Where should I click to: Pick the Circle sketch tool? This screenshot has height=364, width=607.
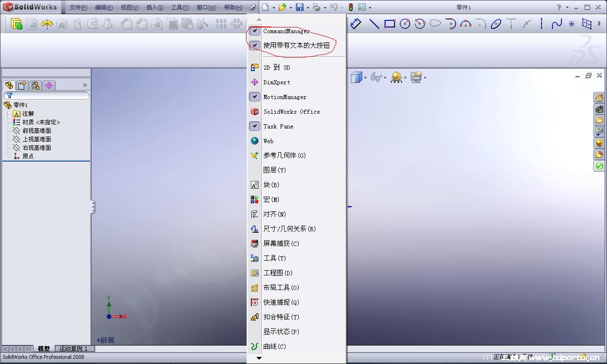pyautogui.click(x=405, y=24)
